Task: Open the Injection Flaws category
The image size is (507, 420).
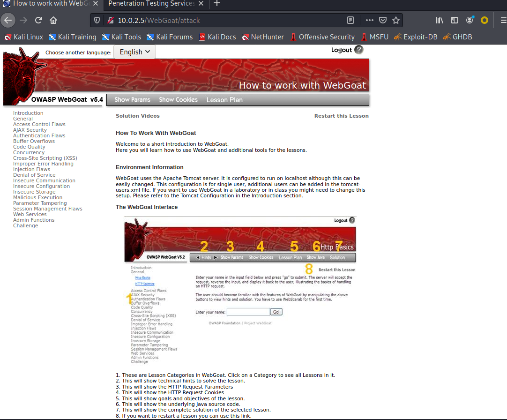Action: [32, 169]
